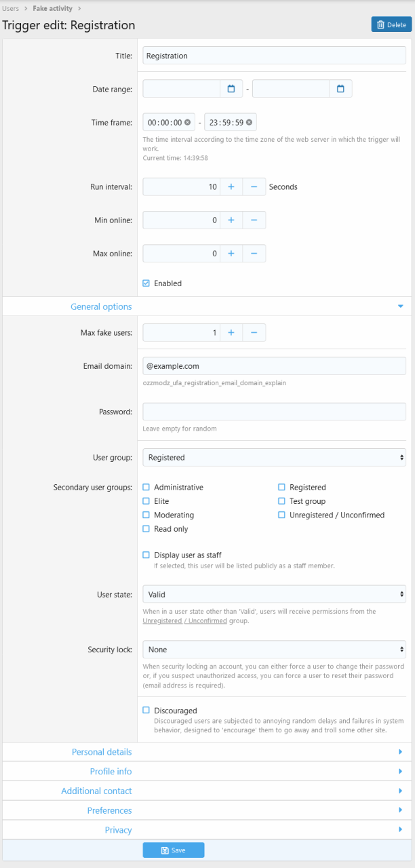Open the start date calendar picker
This screenshot has height=868, width=415.
231,89
